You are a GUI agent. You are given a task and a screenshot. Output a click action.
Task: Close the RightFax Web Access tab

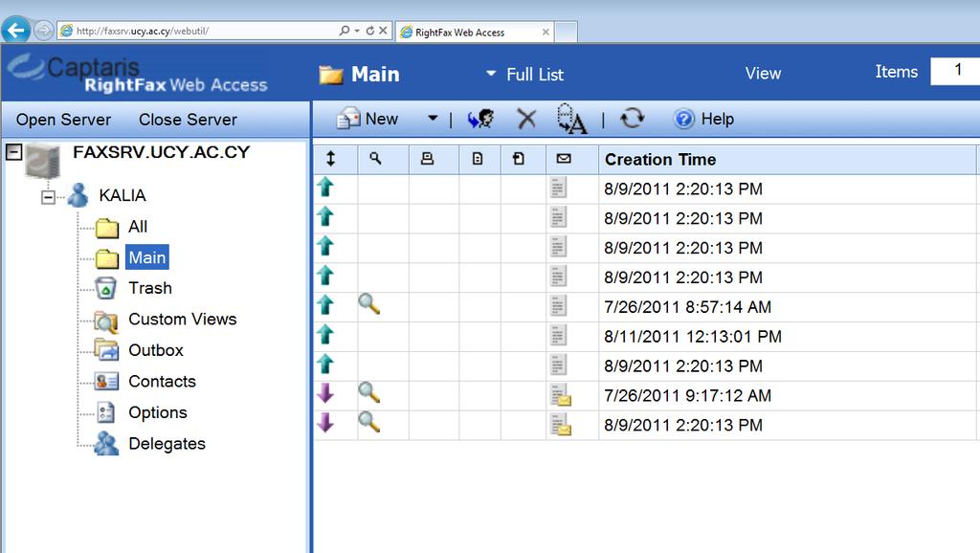pyautogui.click(x=546, y=32)
